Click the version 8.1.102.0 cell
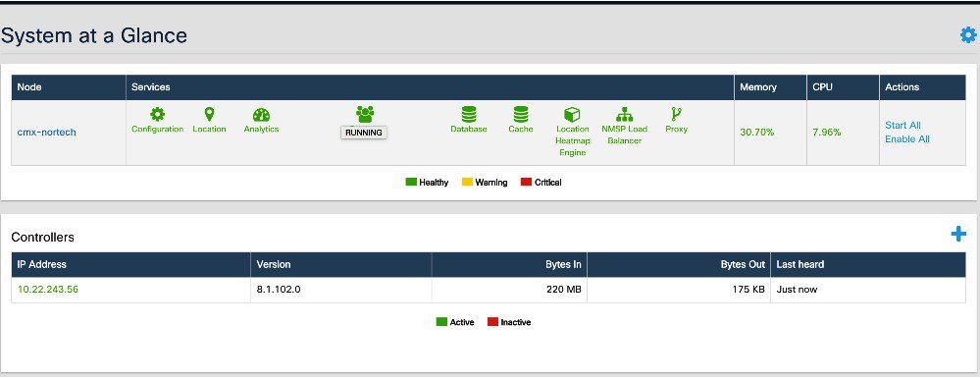The image size is (980, 379). [x=341, y=290]
